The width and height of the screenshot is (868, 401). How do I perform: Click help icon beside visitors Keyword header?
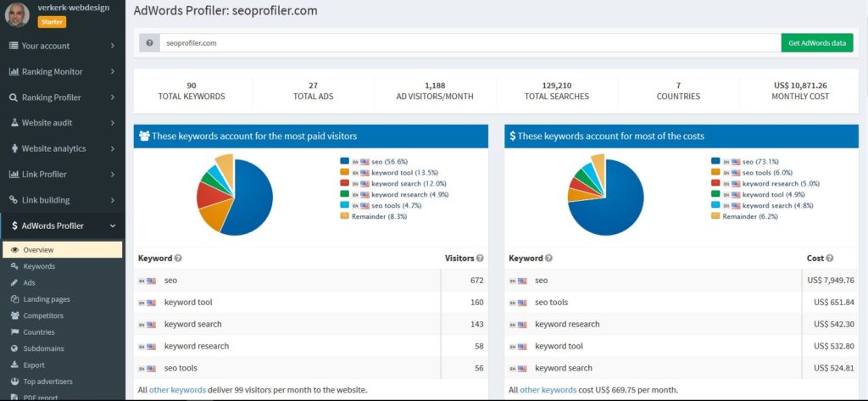click(x=178, y=258)
